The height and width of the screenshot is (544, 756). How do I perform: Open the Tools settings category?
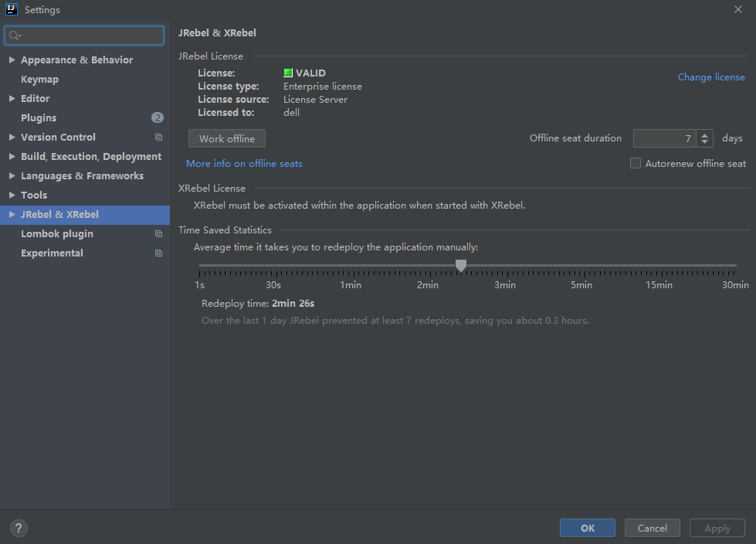click(34, 195)
